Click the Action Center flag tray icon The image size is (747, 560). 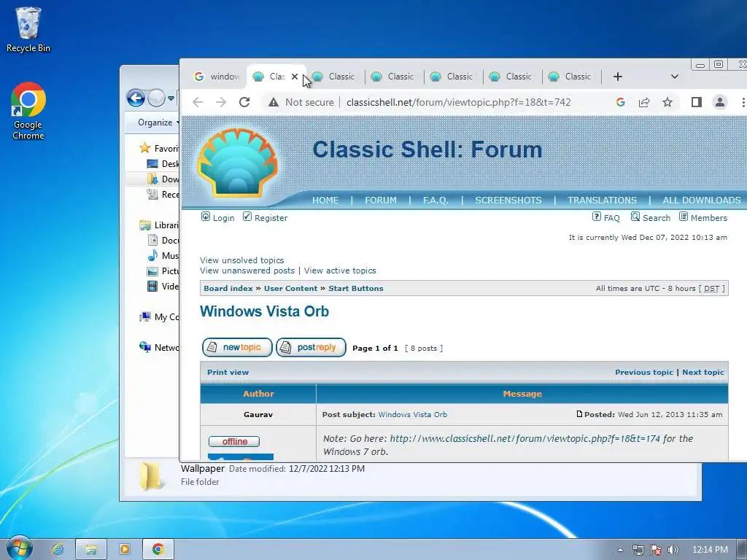pyautogui.click(x=656, y=550)
